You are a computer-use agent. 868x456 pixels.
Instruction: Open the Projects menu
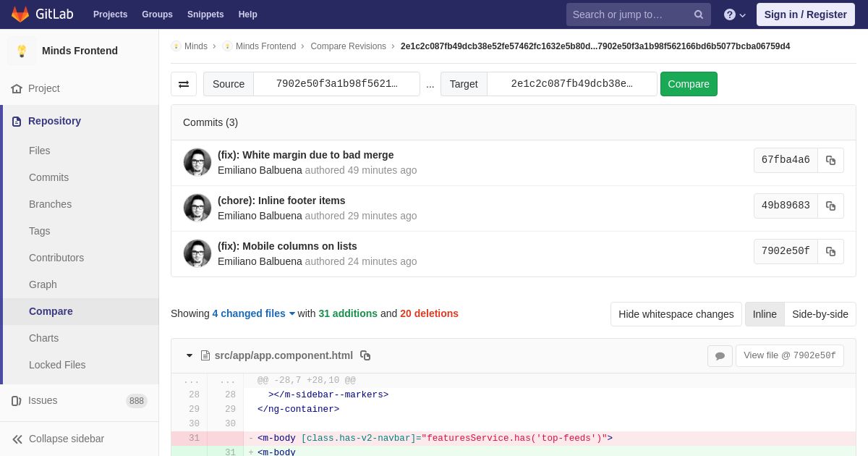pyautogui.click(x=110, y=14)
